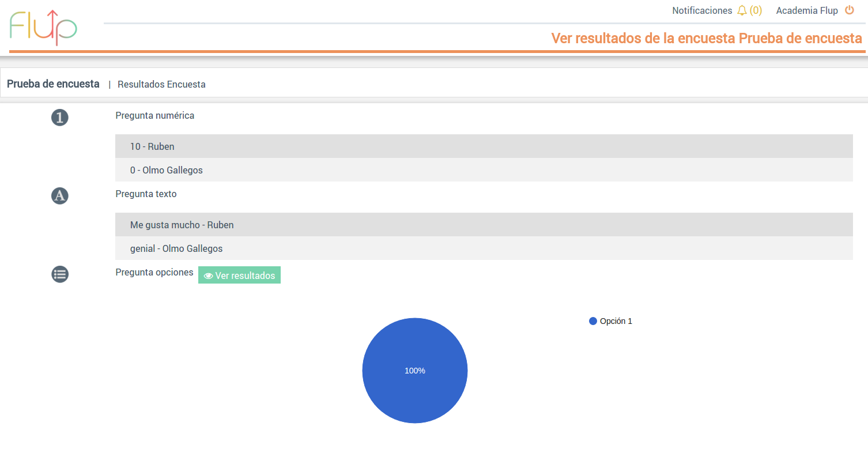Open the Academia Flup account link
The height and width of the screenshot is (468, 868).
point(807,10)
